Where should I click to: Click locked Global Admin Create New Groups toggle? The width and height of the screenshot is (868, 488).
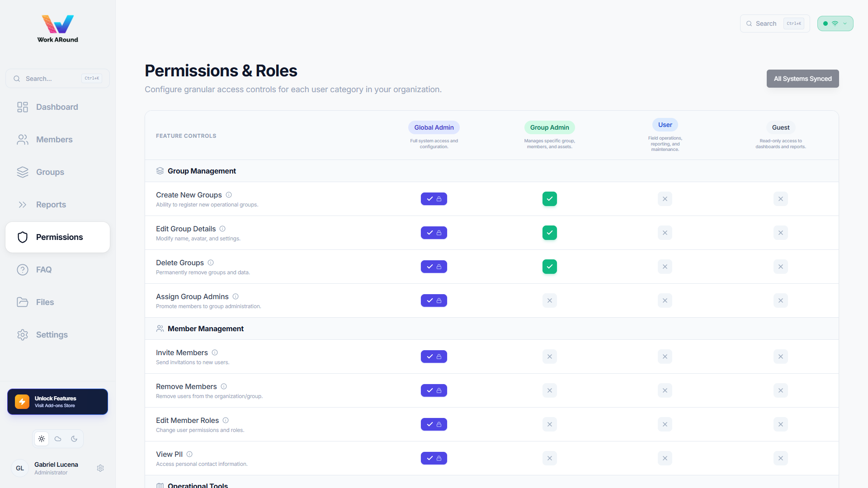(x=434, y=199)
